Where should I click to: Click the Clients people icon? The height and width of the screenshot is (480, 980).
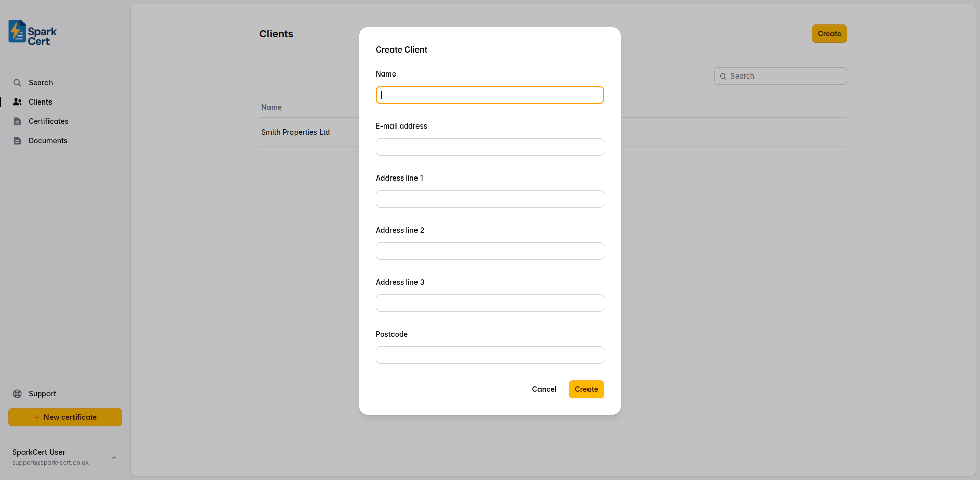tap(17, 102)
